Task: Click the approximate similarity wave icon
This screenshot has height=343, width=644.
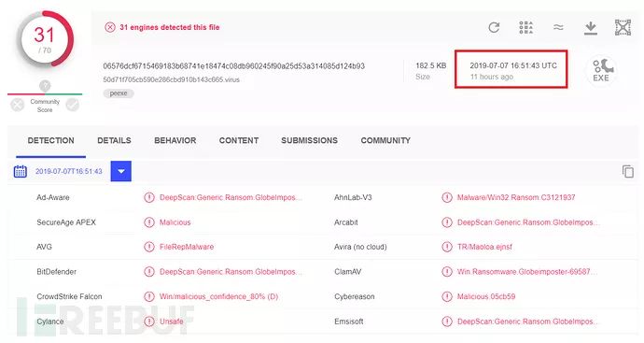Action: [558, 27]
